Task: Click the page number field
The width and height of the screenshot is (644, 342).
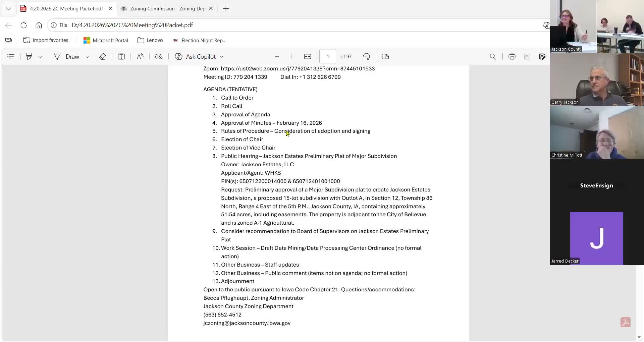Action: tap(328, 57)
